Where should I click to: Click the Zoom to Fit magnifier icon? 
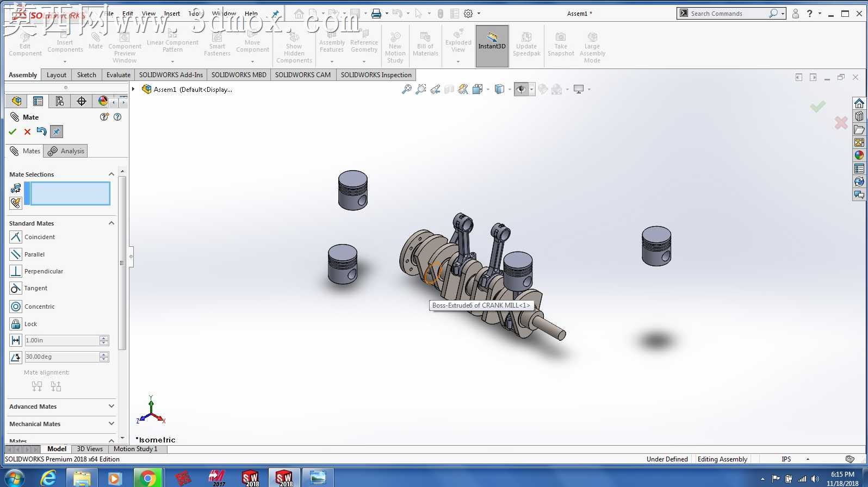coord(407,89)
